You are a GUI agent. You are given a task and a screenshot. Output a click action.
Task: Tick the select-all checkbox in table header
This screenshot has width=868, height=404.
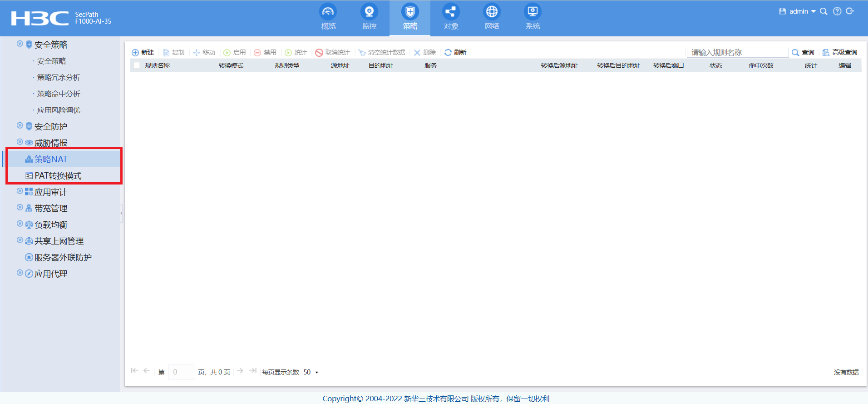[137, 65]
